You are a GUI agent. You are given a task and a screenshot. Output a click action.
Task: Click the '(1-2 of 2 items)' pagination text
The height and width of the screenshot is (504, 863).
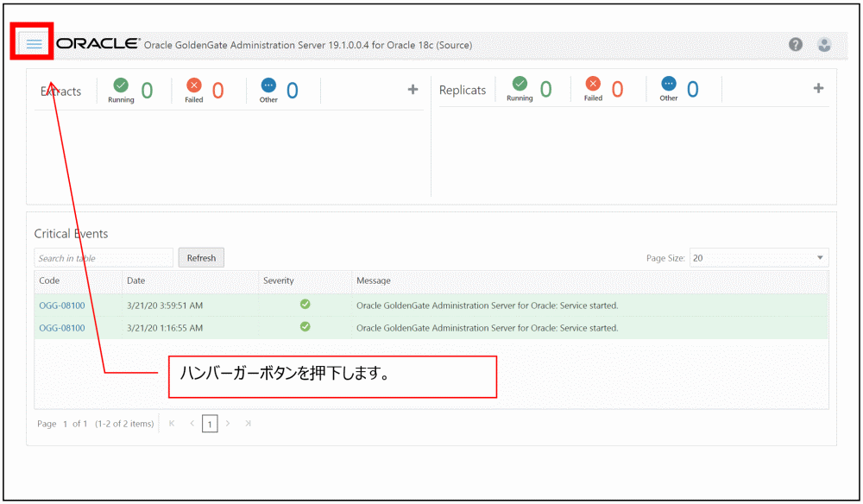(x=124, y=424)
